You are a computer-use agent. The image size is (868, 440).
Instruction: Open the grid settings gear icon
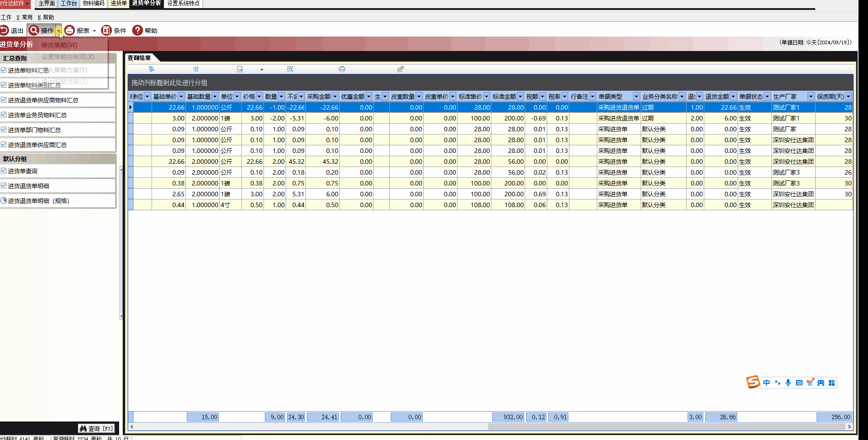pyautogui.click(x=401, y=69)
